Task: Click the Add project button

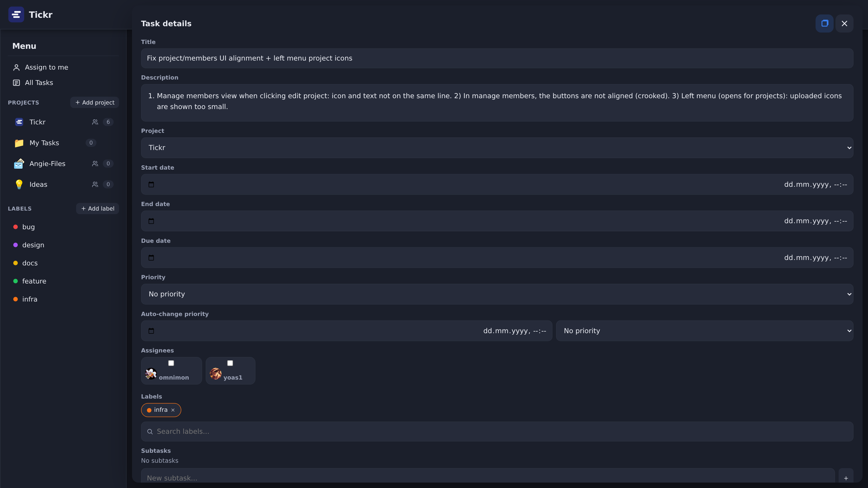Action: (95, 102)
